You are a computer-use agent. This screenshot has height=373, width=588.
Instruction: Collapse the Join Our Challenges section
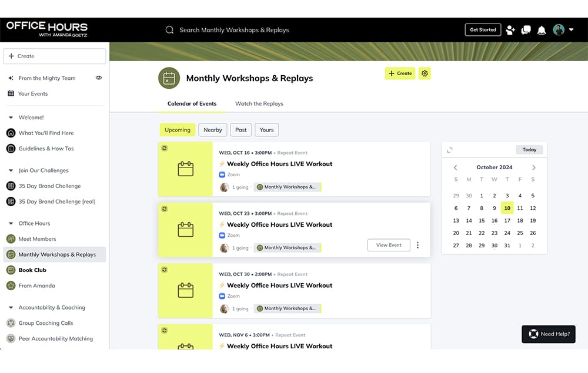[11, 170]
